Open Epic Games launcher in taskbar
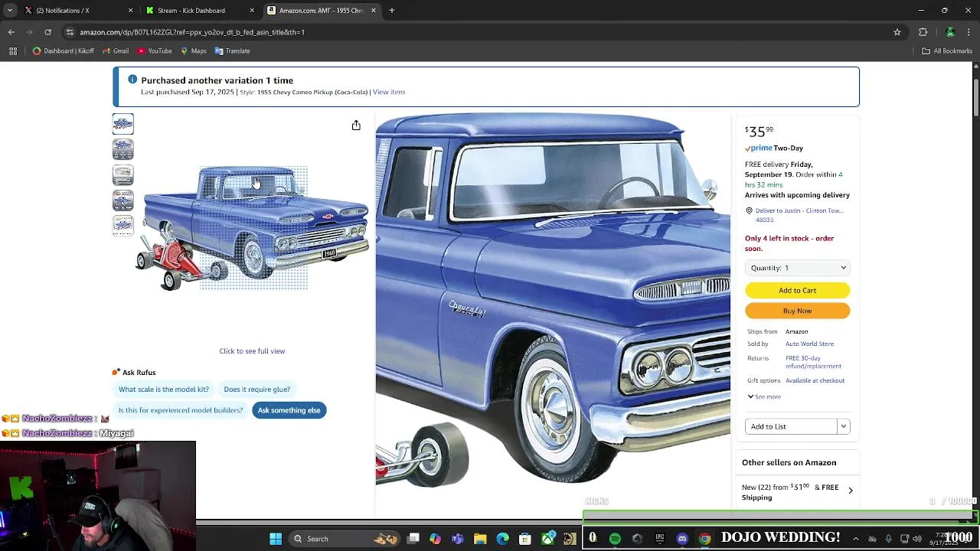The width and height of the screenshot is (980, 551). (660, 539)
